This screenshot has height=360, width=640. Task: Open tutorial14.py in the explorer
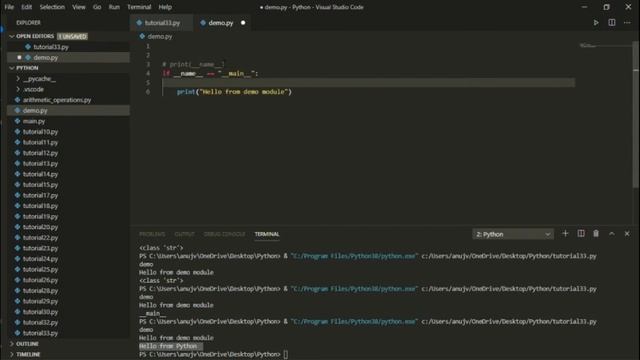click(x=40, y=174)
